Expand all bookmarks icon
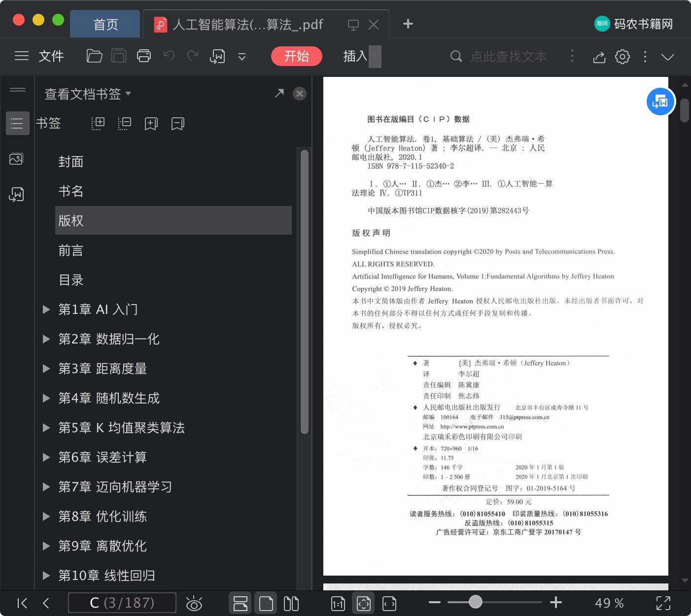This screenshot has width=691, height=616. click(98, 123)
